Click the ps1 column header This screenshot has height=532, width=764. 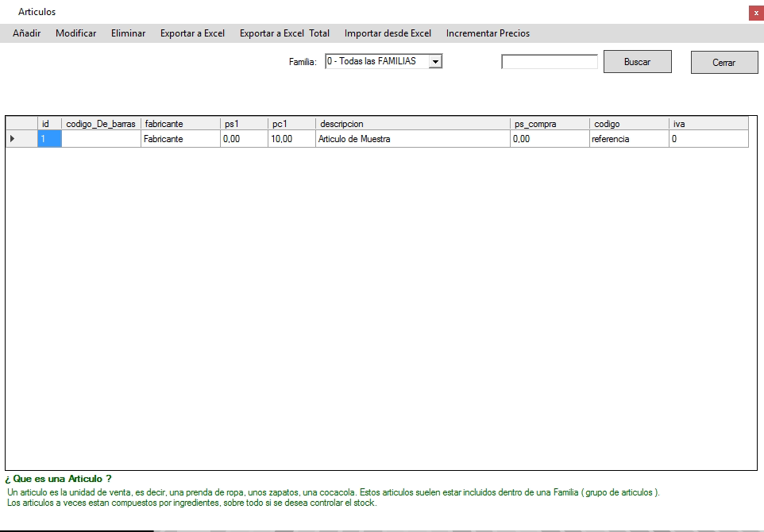(x=244, y=124)
